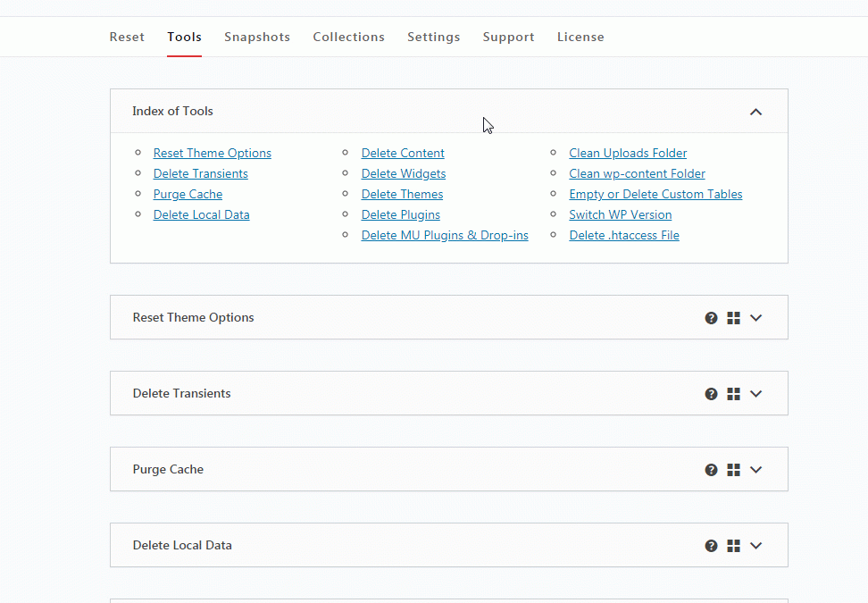Follow the Delete Plugins link
The height and width of the screenshot is (603, 868).
point(400,215)
